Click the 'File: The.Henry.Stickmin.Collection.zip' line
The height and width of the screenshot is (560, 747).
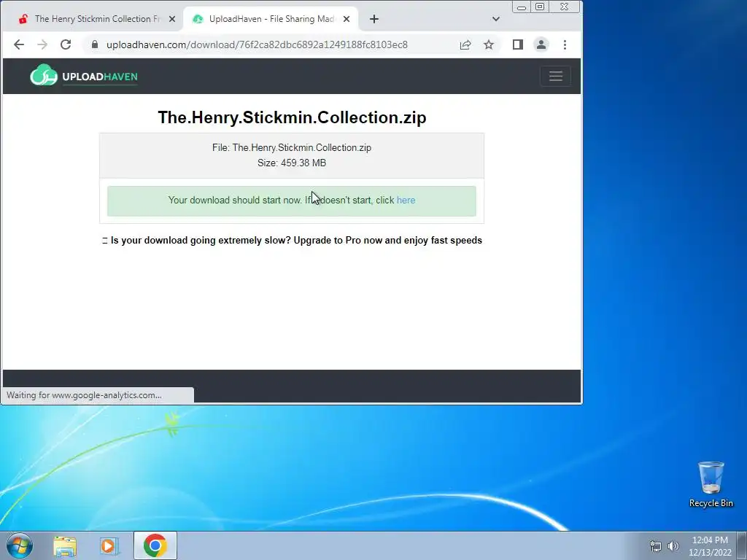point(292,147)
